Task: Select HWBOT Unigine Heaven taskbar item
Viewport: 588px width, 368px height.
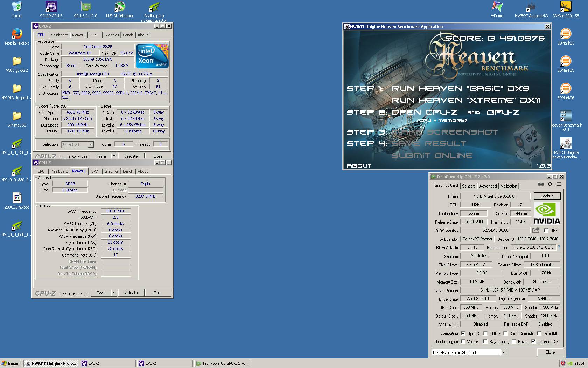Action: pos(51,363)
